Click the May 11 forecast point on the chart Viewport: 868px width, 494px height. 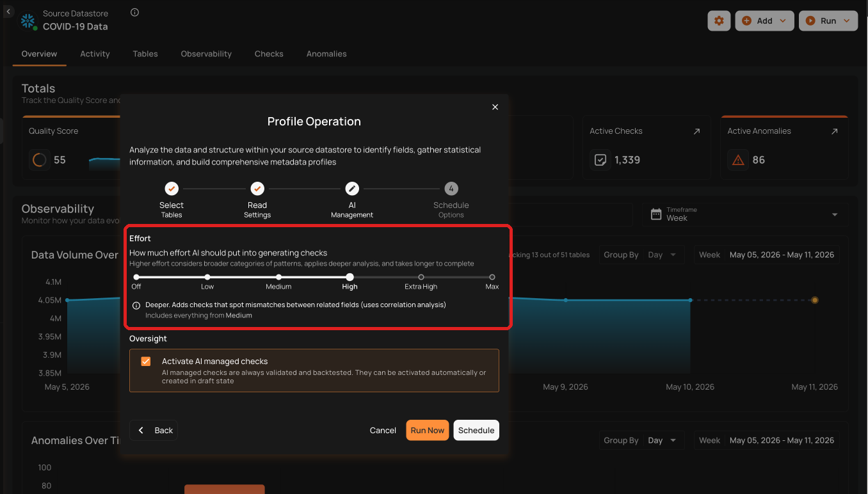[815, 300]
